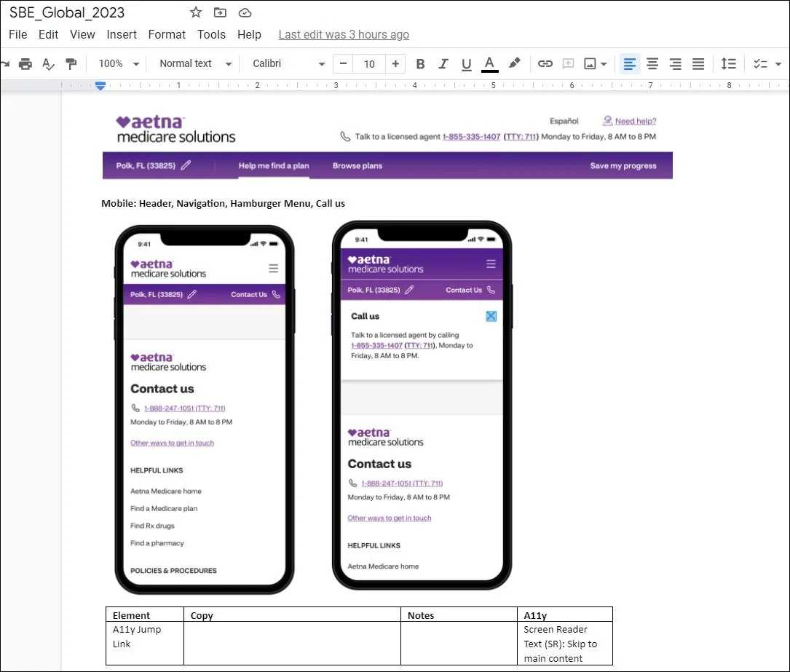The height and width of the screenshot is (672, 790).
Task: Open the Format menu
Action: pos(167,34)
